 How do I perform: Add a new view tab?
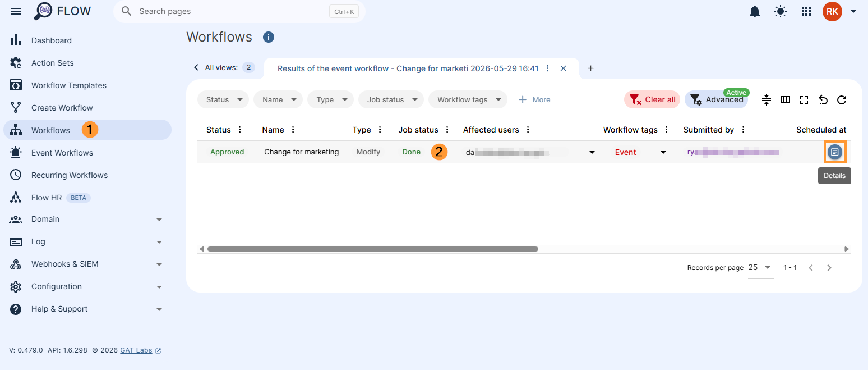point(590,68)
